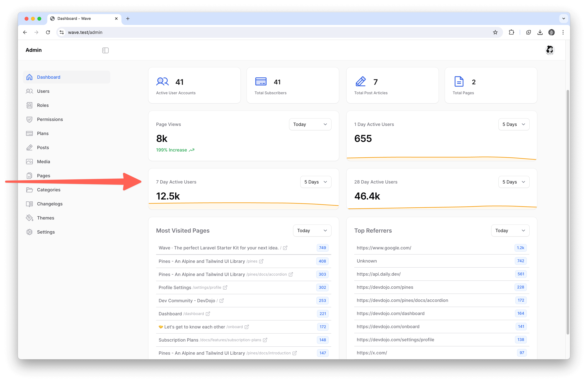The width and height of the screenshot is (588, 383).
Task: Select Roles in the sidebar menu
Action: (x=67, y=105)
